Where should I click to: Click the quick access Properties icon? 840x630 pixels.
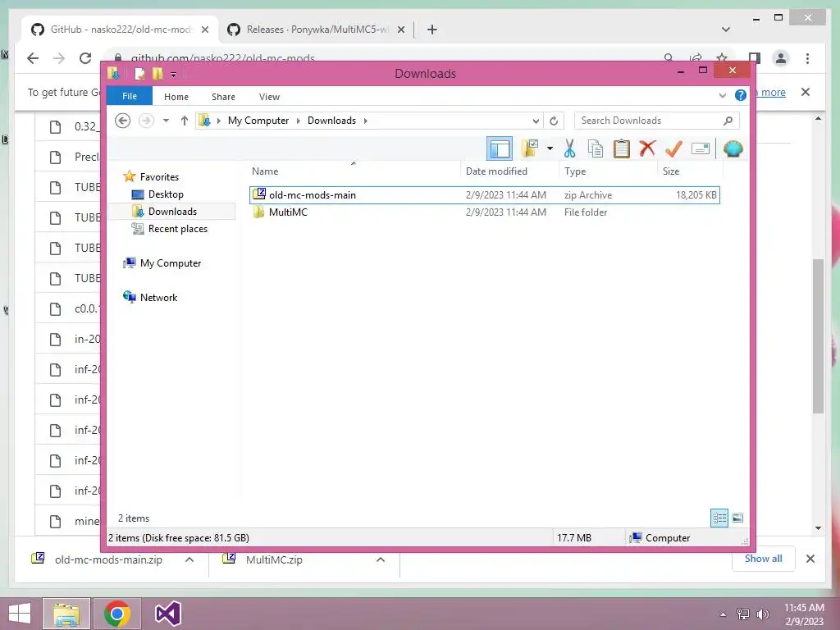tap(139, 73)
